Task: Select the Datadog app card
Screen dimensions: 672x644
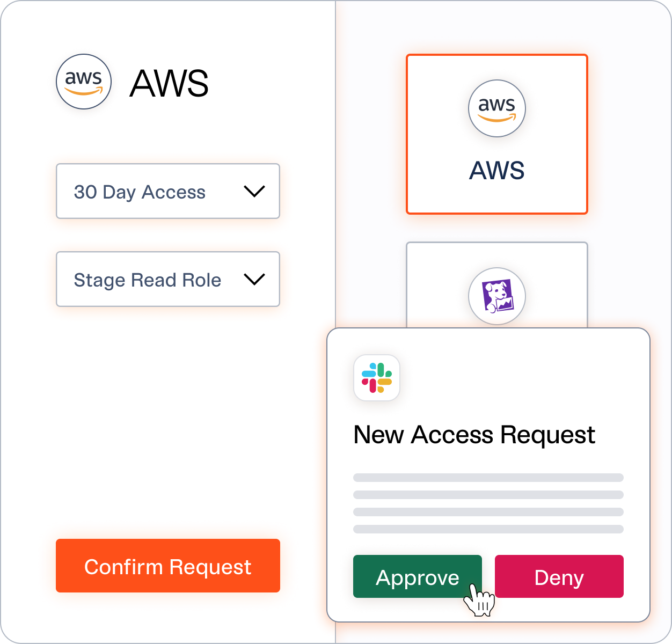Action: pos(497,285)
